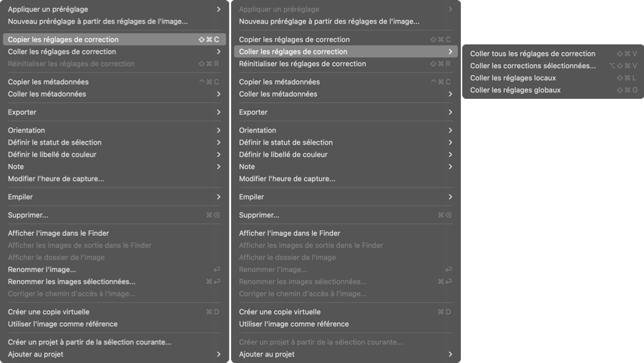Image resolution: width=644 pixels, height=363 pixels.
Task: Choose Créer un projet à partir de la sélection courante…
Action: pos(114,342)
